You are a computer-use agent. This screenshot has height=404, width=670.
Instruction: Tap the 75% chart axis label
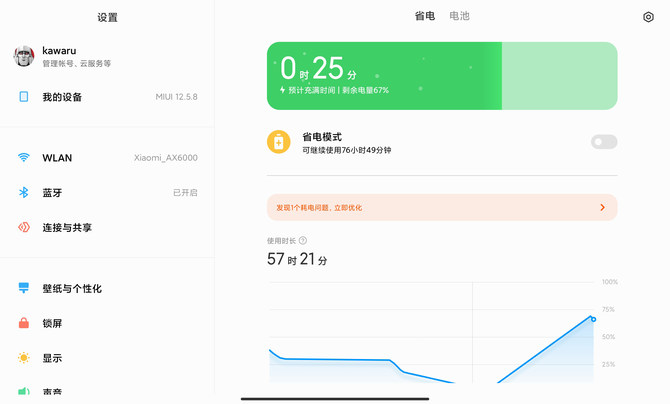click(x=608, y=309)
